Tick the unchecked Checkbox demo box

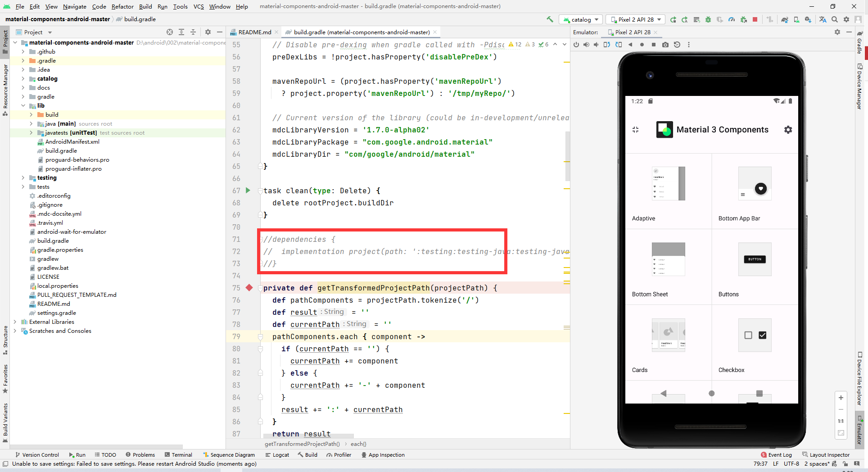point(748,335)
